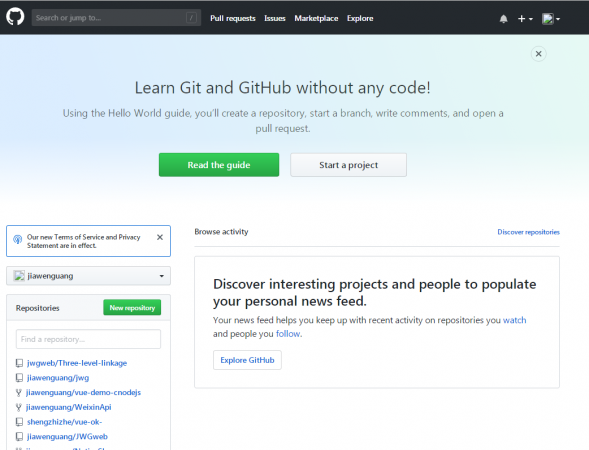Open shengzhizhe/vue-ok- repository
Screen dimensions: 589x450
pyautogui.click(x=64, y=422)
